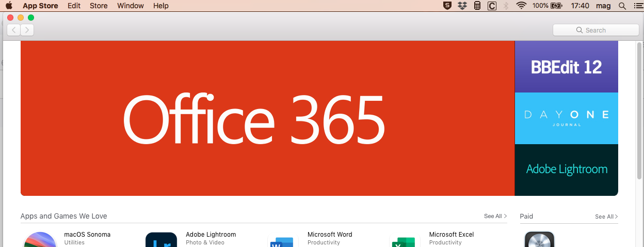Open the Office 365 banner
The image size is (644, 247).
coord(267,118)
